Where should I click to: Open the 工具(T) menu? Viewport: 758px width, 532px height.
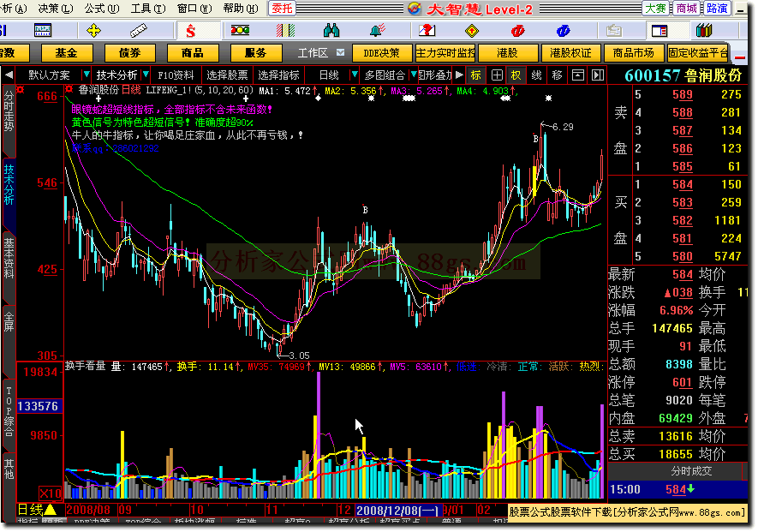pos(148,9)
